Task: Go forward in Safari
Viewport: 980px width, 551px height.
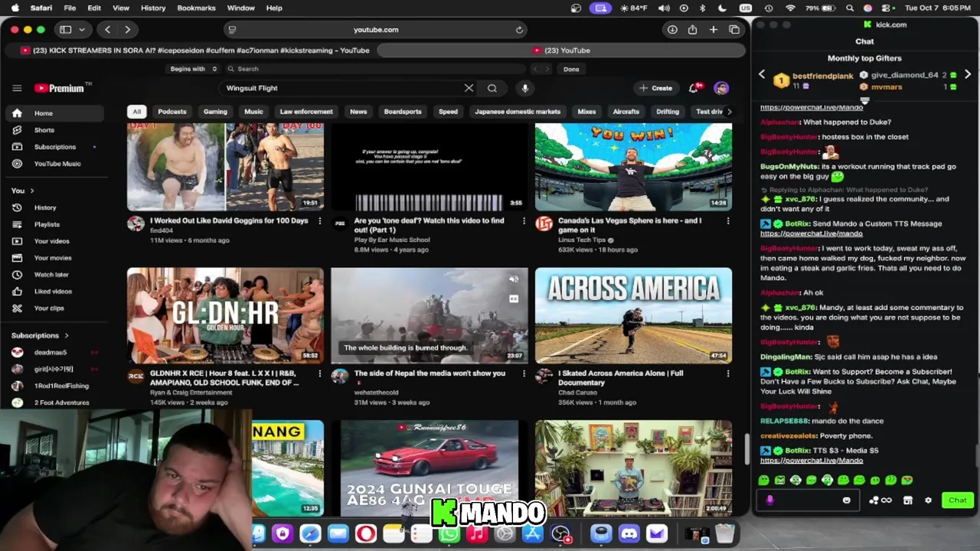Action: click(x=127, y=30)
